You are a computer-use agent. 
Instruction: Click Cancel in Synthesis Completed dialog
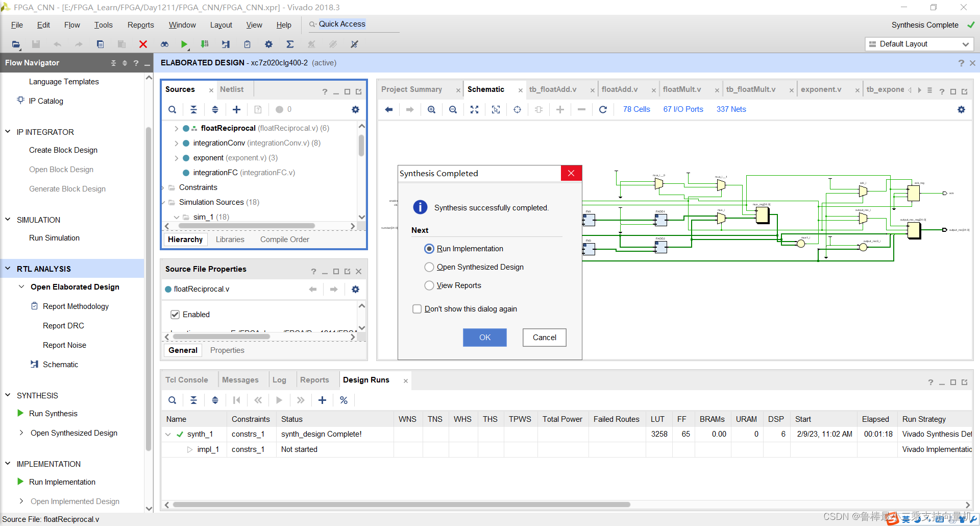(x=545, y=338)
